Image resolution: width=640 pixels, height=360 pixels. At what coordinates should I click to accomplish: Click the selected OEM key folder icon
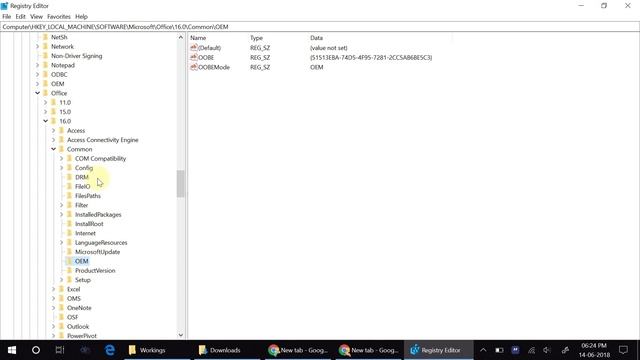[x=69, y=261]
